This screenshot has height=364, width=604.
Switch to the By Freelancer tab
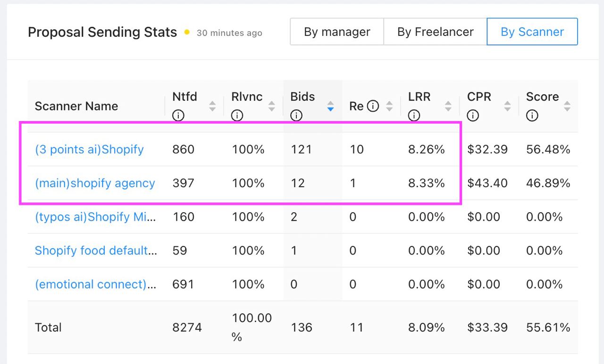(x=435, y=32)
